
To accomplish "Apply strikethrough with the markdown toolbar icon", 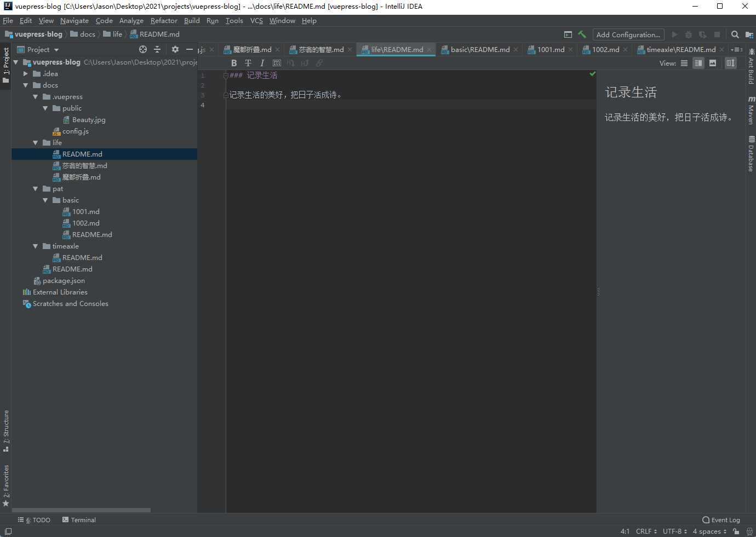I will click(x=248, y=63).
